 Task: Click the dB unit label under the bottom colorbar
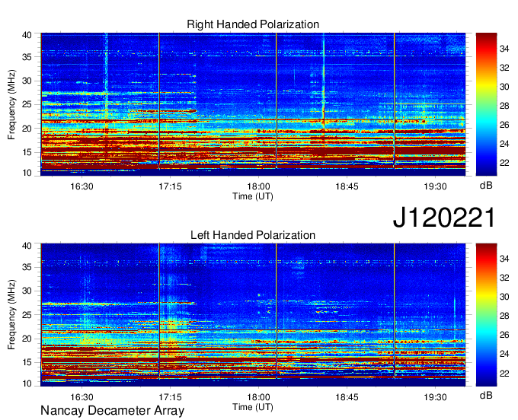pos(486,396)
